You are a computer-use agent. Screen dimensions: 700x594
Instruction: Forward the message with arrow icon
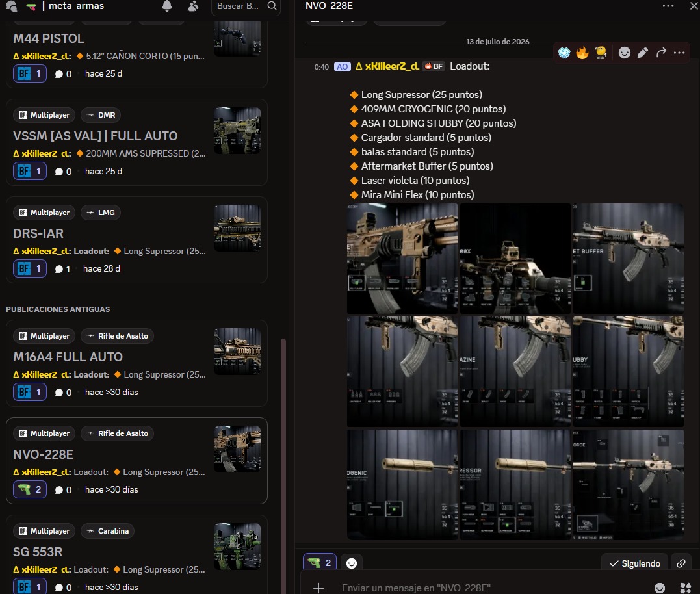pyautogui.click(x=661, y=53)
